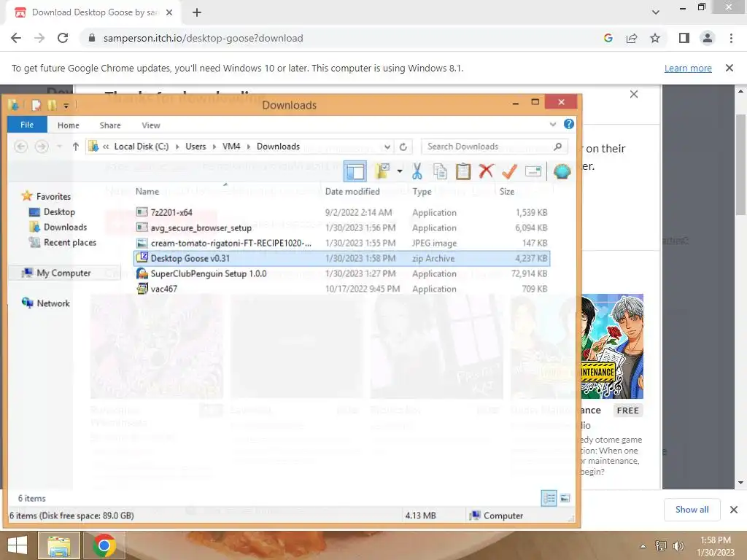Open Chrome profile avatar
The image size is (747, 560).
coord(708,38)
